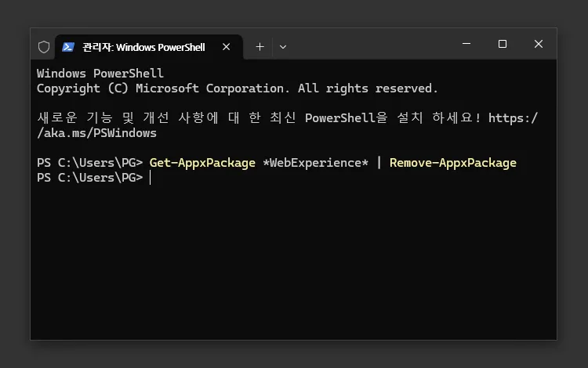Click the administrator shield icon

[x=44, y=47]
